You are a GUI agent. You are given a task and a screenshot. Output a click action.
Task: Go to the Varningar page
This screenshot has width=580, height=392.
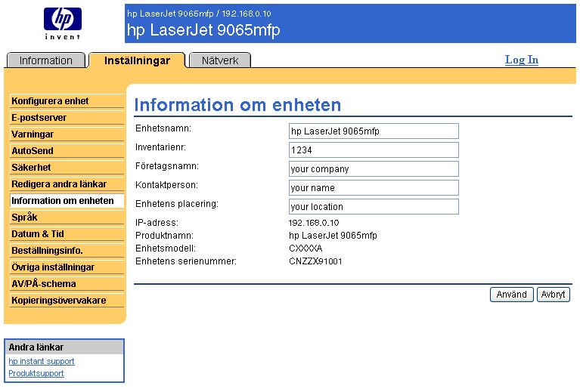coord(67,134)
